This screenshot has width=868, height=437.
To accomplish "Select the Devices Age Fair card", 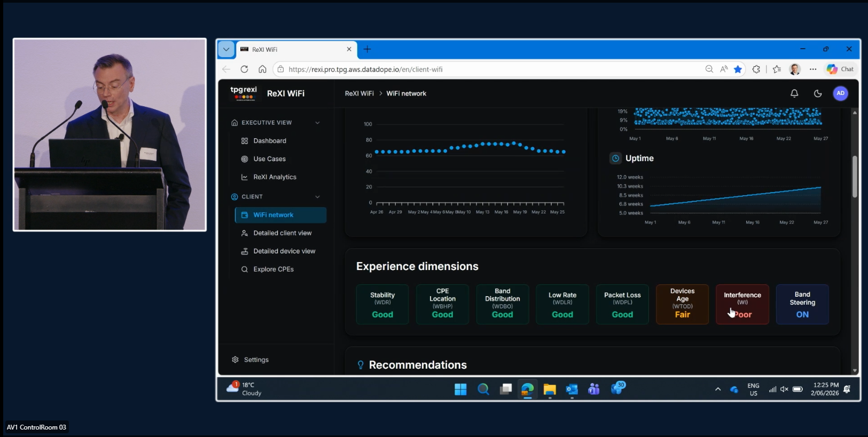I will pos(683,305).
